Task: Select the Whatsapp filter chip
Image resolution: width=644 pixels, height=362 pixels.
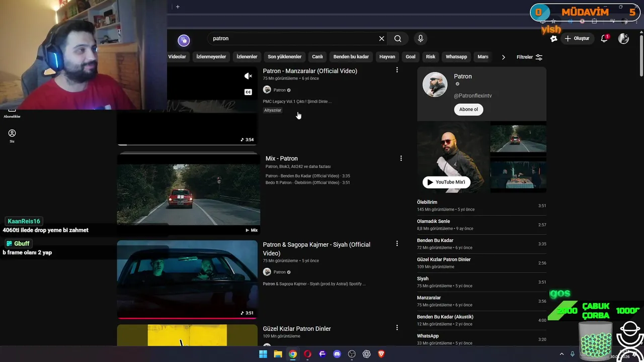Action: coord(456,57)
